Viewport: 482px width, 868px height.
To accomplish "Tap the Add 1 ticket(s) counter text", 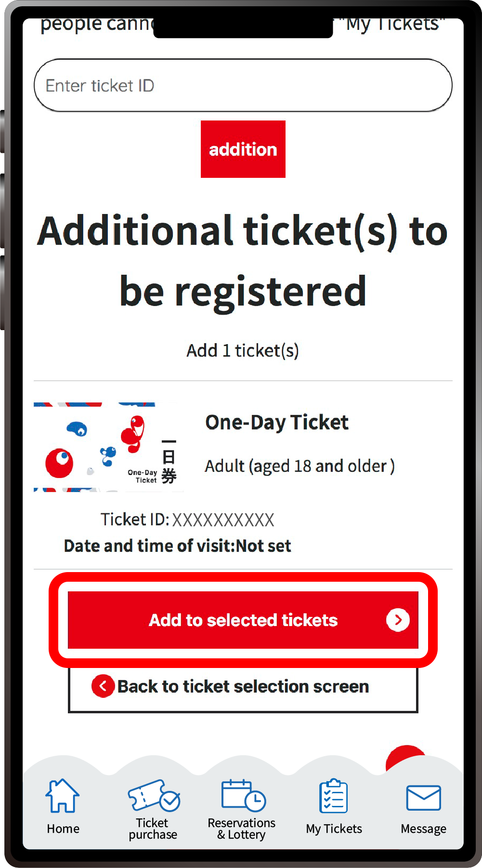I will point(242,350).
